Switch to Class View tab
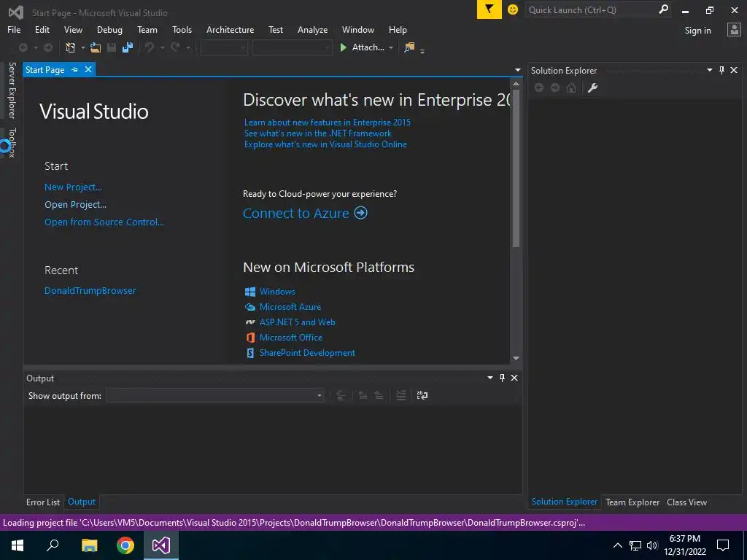Image resolution: width=747 pixels, height=560 pixels. pyautogui.click(x=686, y=502)
